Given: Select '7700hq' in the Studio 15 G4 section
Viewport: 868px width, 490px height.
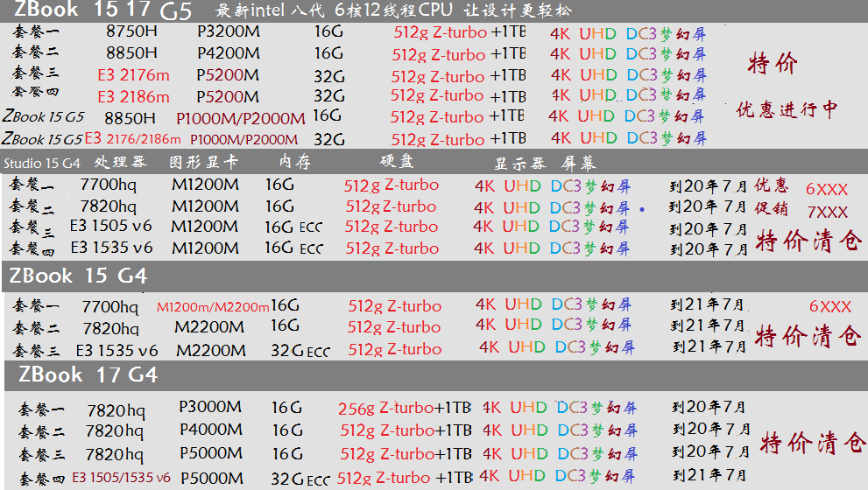Looking at the screenshot, I should point(108,184).
